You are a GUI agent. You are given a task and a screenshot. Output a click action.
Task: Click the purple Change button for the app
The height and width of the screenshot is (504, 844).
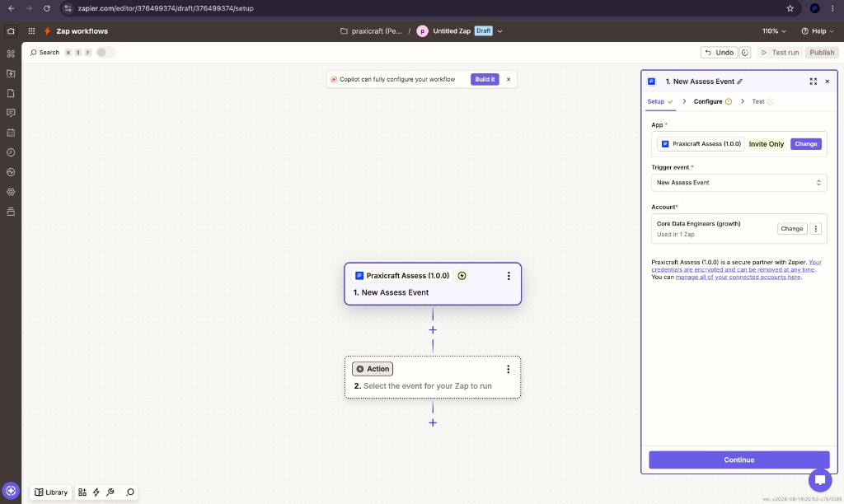(806, 144)
